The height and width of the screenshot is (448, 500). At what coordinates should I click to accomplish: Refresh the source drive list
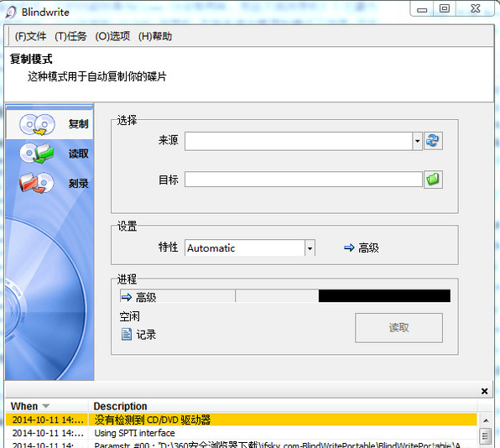[433, 140]
